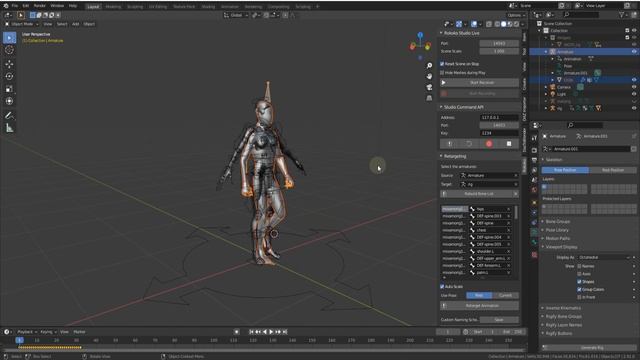The image size is (640, 360).
Task: Remove the hips bone mapping with its X
Action: 509,209
